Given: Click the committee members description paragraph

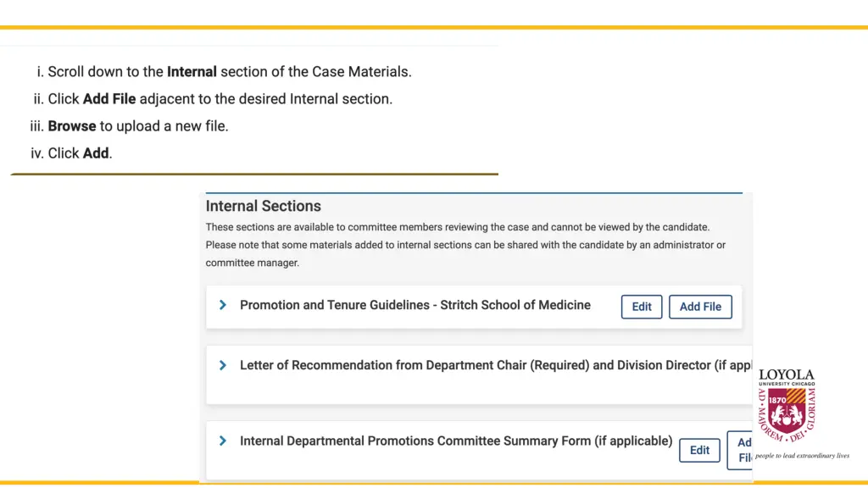Looking at the screenshot, I should tap(465, 245).
